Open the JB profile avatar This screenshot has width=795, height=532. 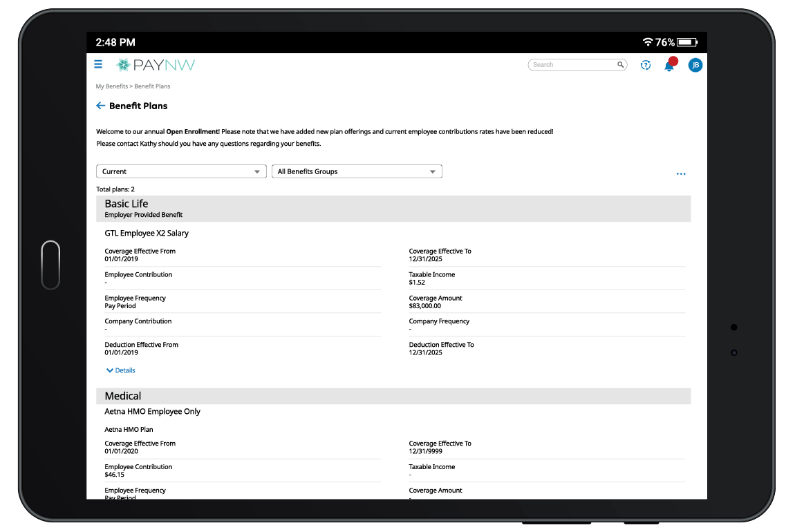click(x=695, y=65)
